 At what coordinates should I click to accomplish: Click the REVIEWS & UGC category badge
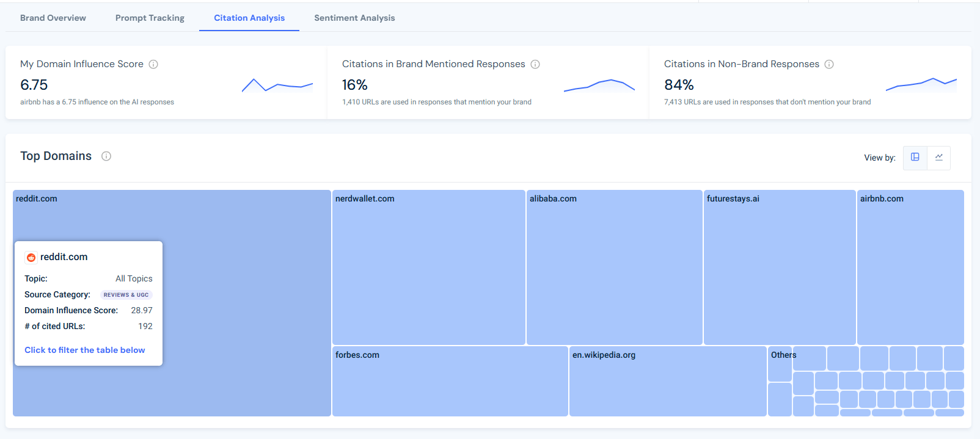126,295
